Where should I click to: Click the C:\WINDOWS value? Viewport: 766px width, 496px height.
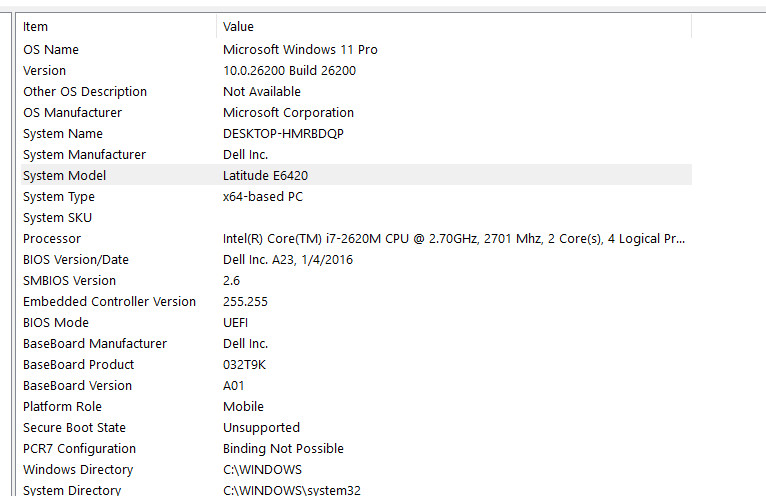(262, 470)
